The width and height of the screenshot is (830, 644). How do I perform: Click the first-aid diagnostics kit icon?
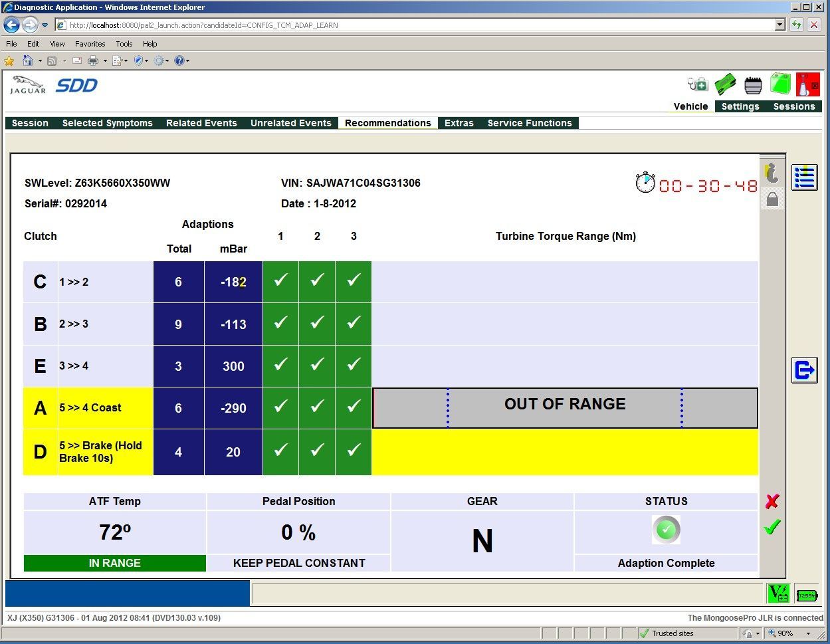(x=698, y=85)
